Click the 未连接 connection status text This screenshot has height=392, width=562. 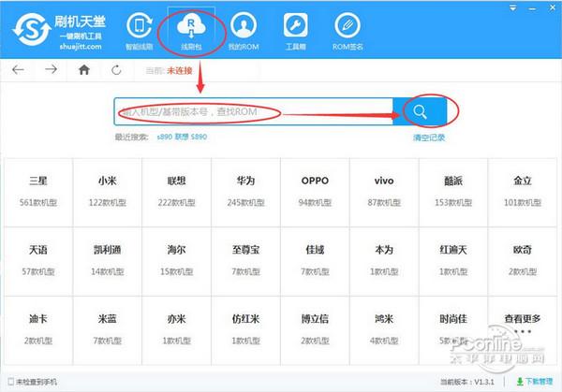[180, 70]
